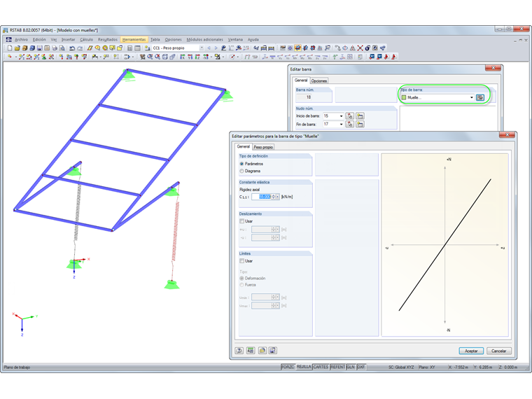
Task: Open the Insertar menu
Action: click(68, 40)
